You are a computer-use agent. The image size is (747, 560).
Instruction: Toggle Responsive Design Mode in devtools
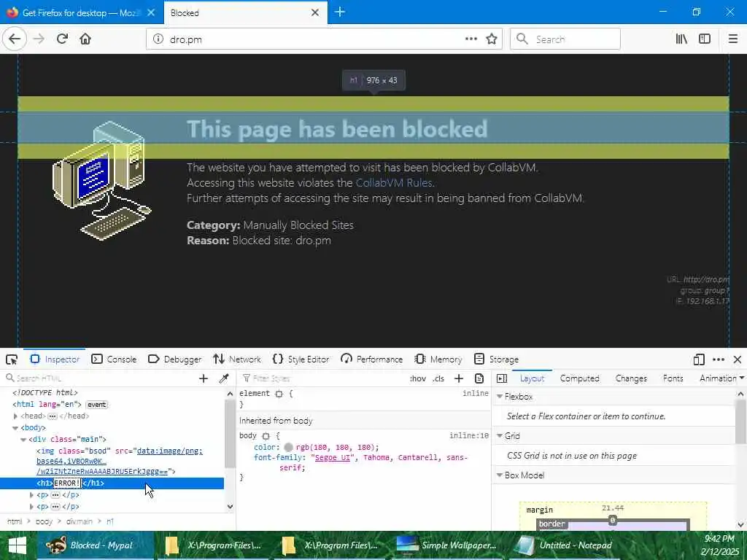click(x=699, y=359)
